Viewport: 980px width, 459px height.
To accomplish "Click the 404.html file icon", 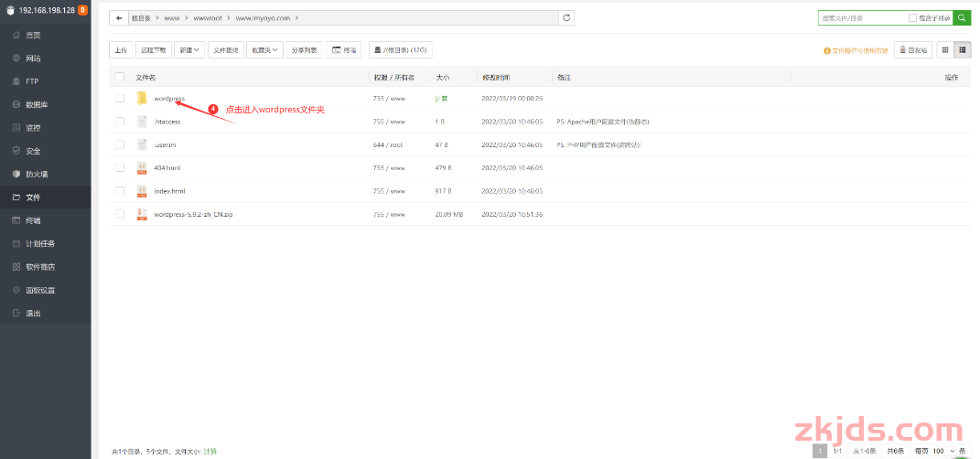I will point(143,167).
